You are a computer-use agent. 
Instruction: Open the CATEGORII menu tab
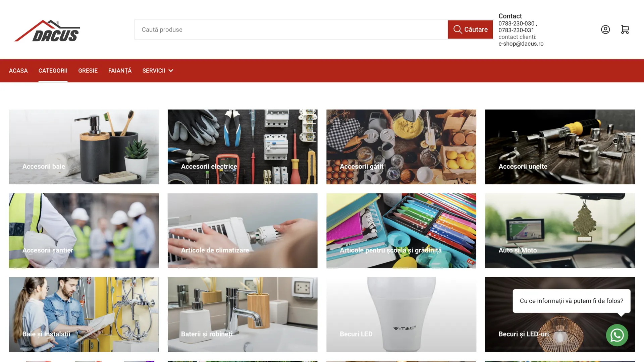point(53,71)
